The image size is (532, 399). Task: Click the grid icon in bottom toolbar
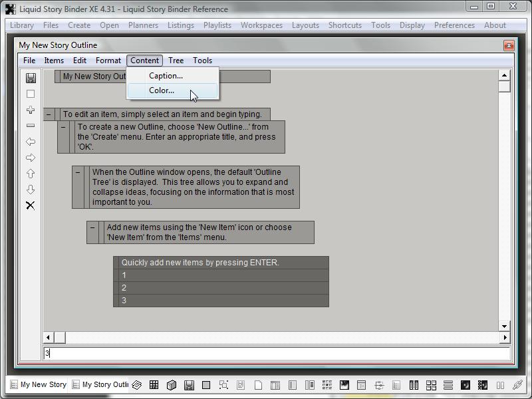(x=154, y=384)
